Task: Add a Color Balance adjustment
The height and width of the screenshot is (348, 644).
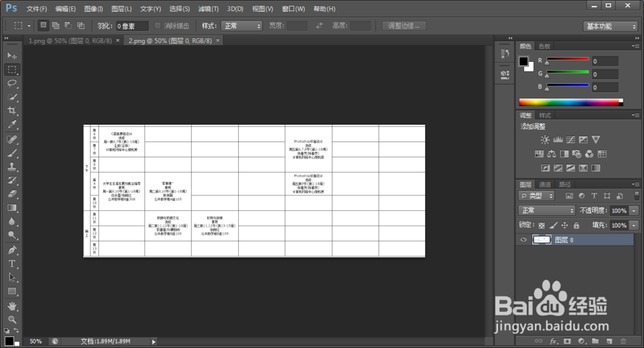Action: pos(552,153)
